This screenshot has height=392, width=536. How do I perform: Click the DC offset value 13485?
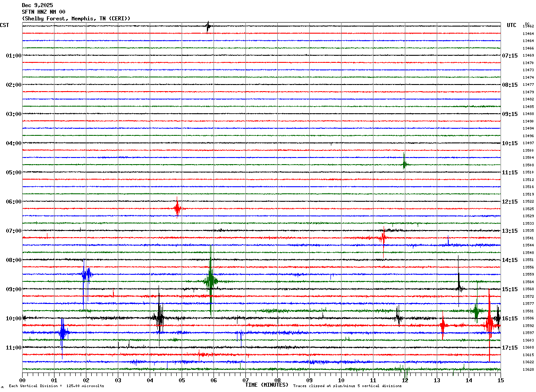[x=528, y=107]
